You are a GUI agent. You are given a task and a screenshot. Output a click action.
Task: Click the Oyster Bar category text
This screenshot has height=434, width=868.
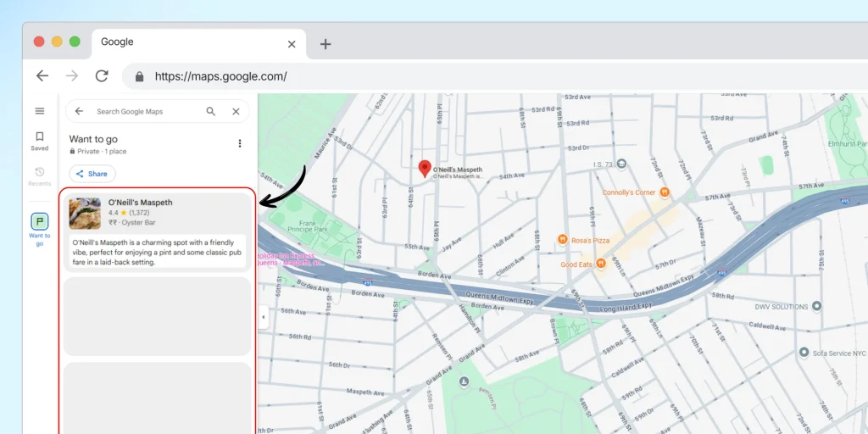click(x=139, y=223)
